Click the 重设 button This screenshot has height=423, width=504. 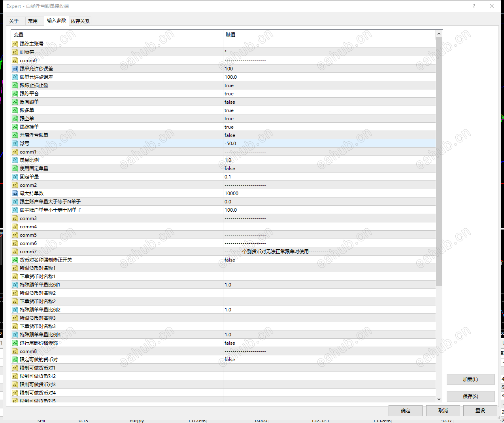tap(480, 411)
